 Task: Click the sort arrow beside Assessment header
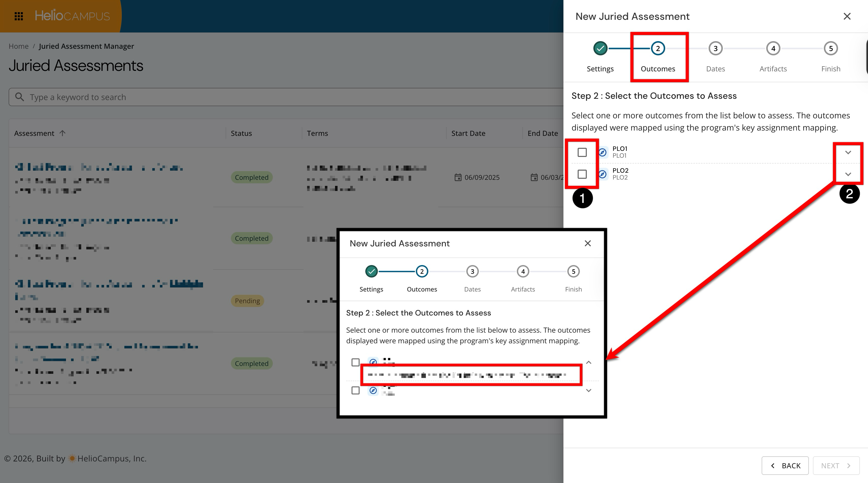(62, 133)
